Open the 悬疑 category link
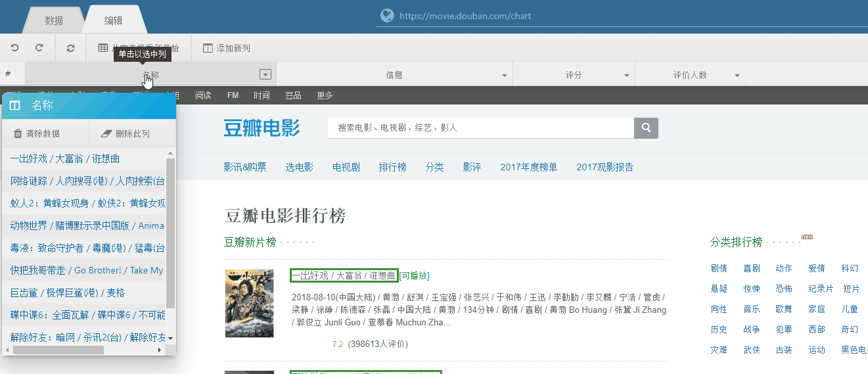 pos(719,289)
